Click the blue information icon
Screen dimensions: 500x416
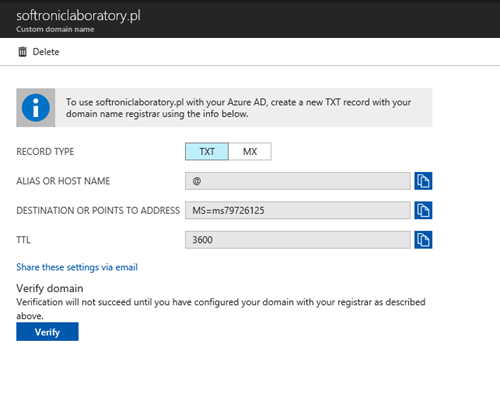[36, 108]
